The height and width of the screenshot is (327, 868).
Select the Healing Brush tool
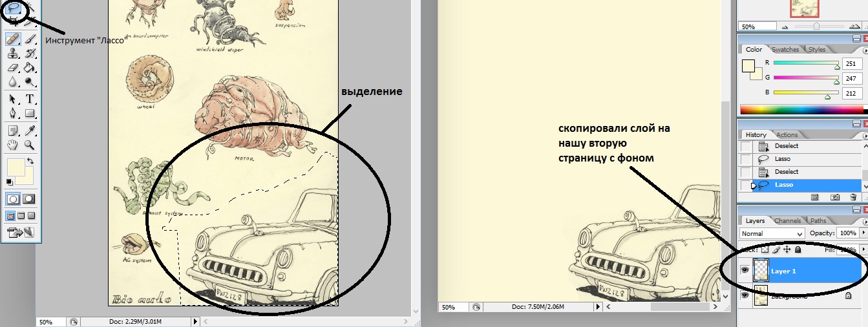click(x=13, y=39)
